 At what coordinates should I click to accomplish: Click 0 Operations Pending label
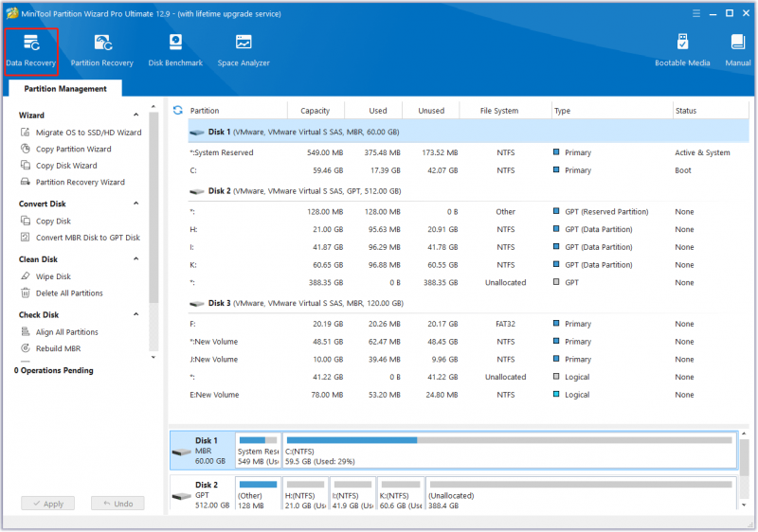tap(54, 370)
